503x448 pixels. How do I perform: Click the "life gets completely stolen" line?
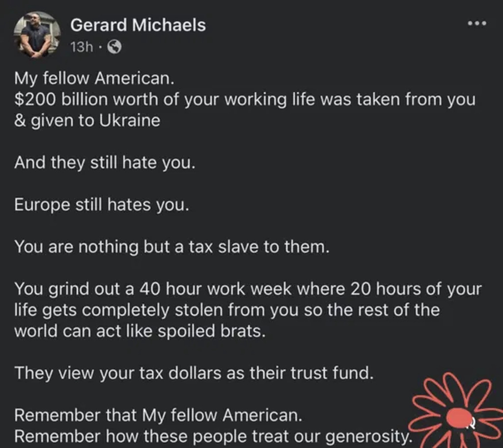(x=227, y=310)
